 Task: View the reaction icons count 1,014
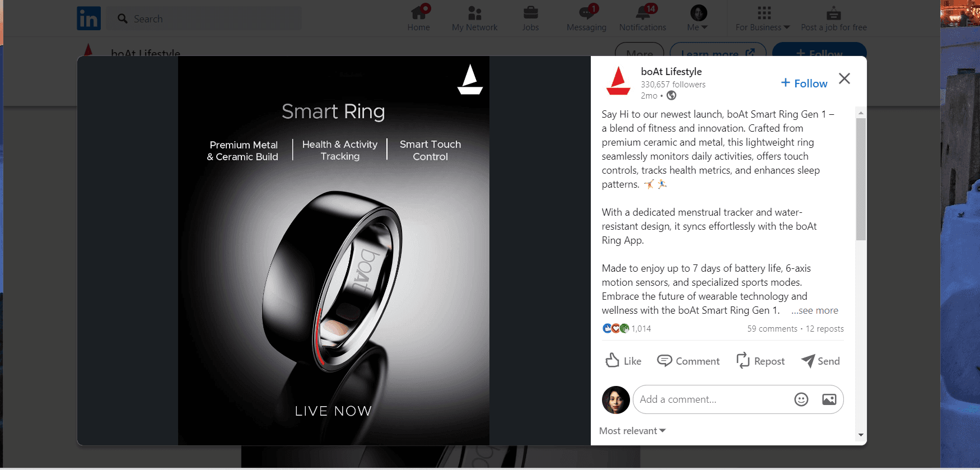(627, 328)
